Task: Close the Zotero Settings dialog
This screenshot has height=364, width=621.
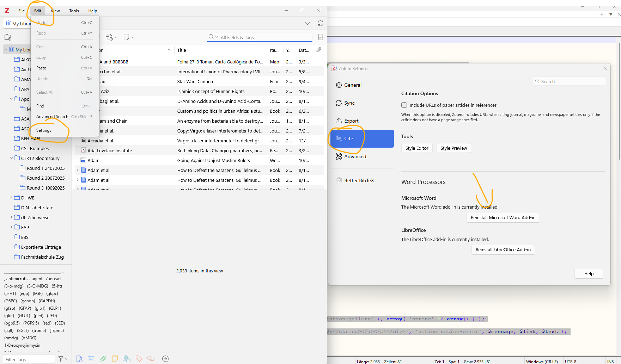Action: coord(605,68)
